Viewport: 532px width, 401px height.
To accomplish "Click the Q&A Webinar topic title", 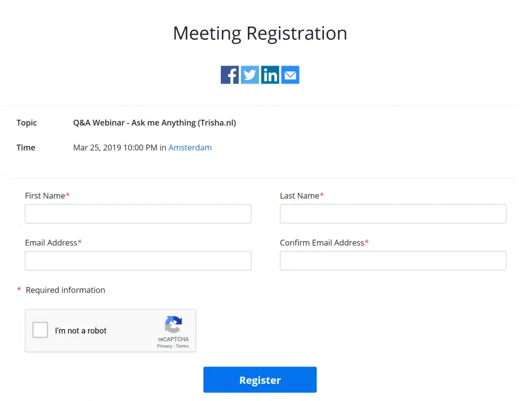I will tap(154, 122).
